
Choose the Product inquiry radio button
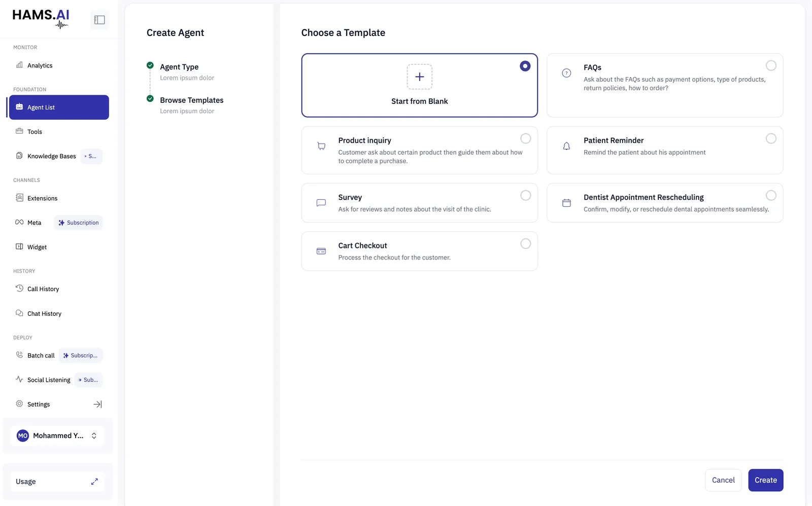(526, 138)
